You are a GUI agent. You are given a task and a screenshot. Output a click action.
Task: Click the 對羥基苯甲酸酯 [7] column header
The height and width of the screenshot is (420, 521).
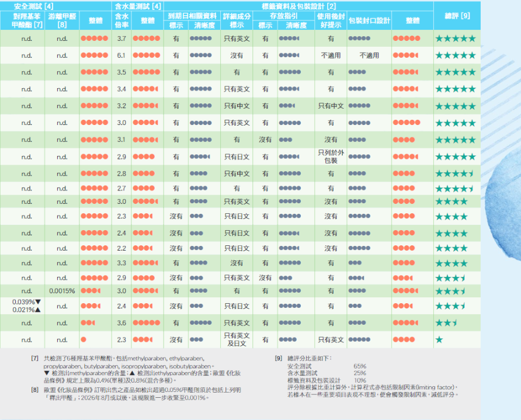22,20
